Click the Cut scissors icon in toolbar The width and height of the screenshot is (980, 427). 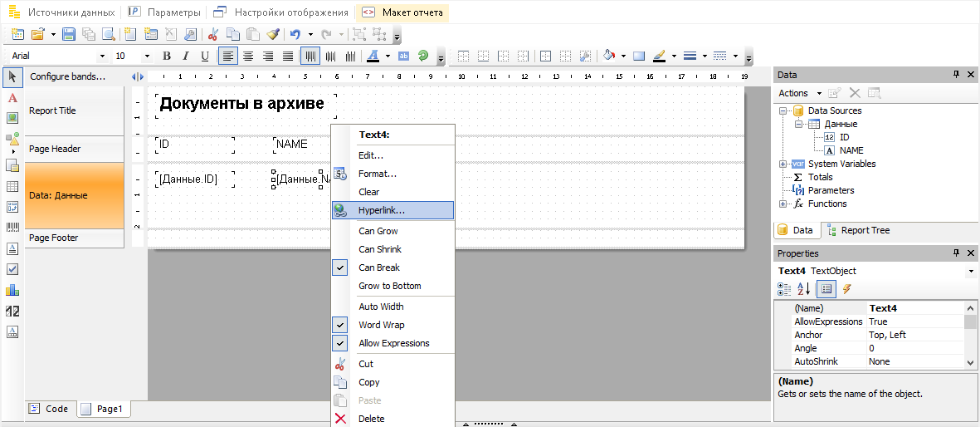point(212,34)
